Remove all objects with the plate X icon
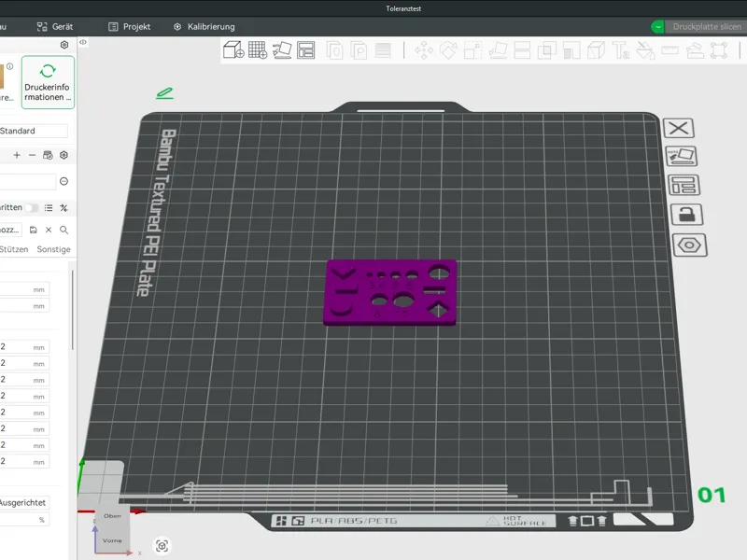The image size is (747, 560). tap(679, 128)
